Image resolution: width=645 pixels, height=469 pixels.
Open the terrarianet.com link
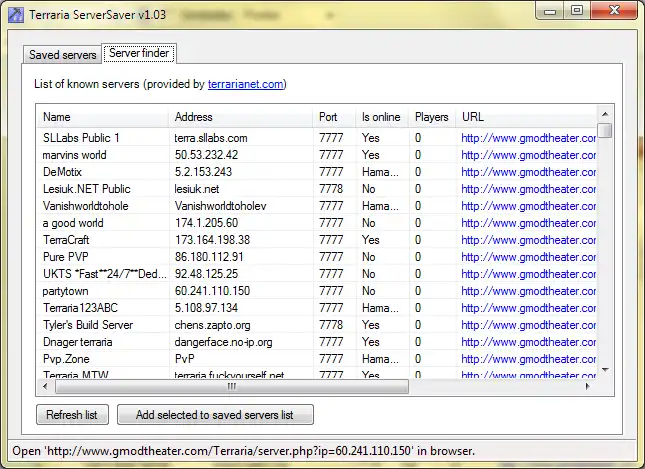[x=246, y=84]
